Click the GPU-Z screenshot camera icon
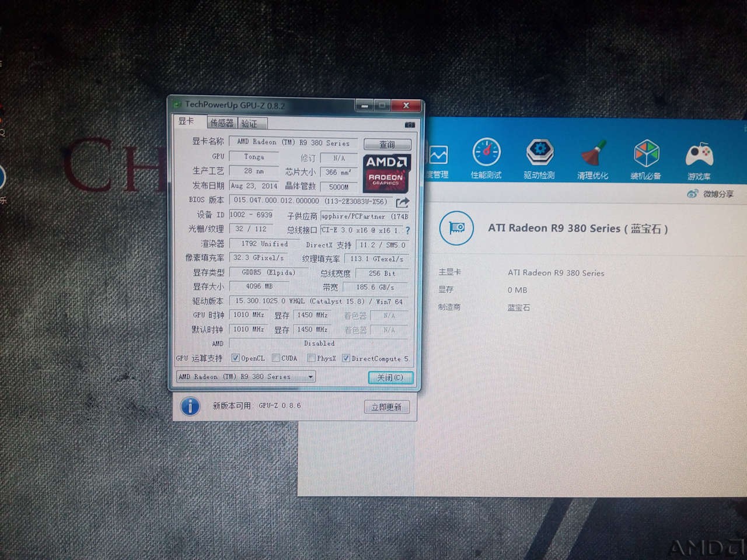The width and height of the screenshot is (747, 560). click(x=410, y=124)
